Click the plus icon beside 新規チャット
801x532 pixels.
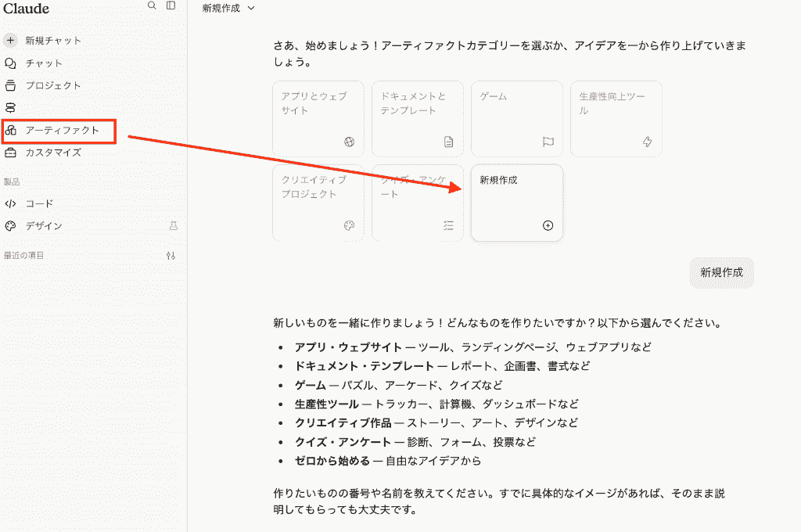(10, 41)
